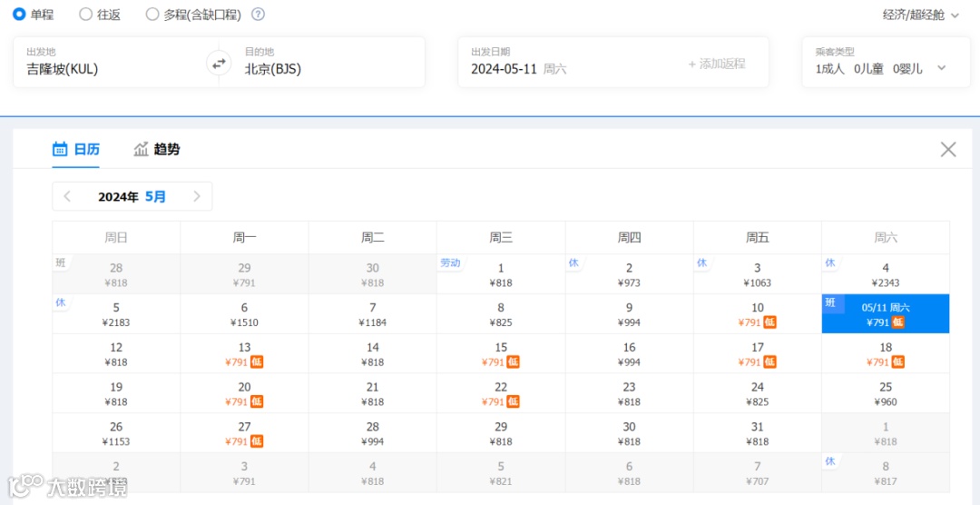Select May 2 with price ¥973
The height and width of the screenshot is (505, 980).
click(x=630, y=274)
